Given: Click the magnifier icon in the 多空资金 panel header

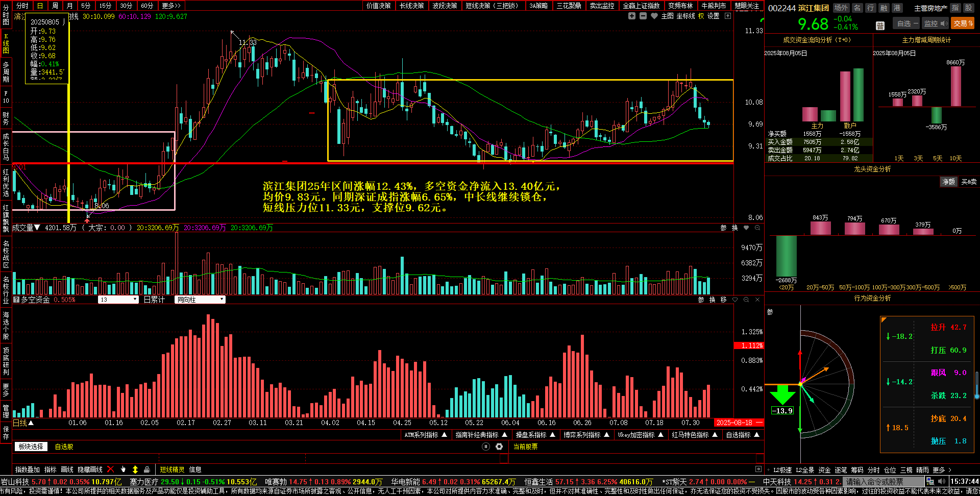Looking at the screenshot, I should coord(746,300).
